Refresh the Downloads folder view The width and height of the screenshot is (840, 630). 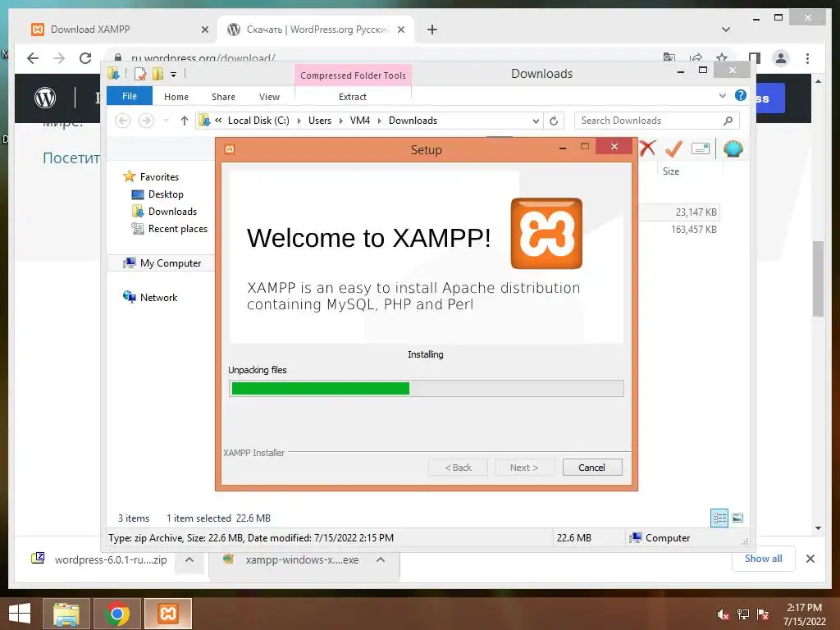pos(554,121)
